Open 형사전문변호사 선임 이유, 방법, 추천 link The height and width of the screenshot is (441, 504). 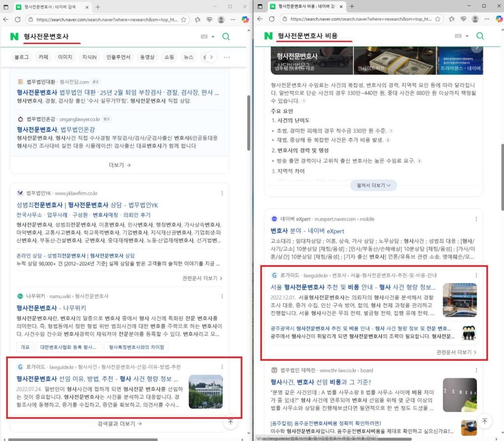97,379
